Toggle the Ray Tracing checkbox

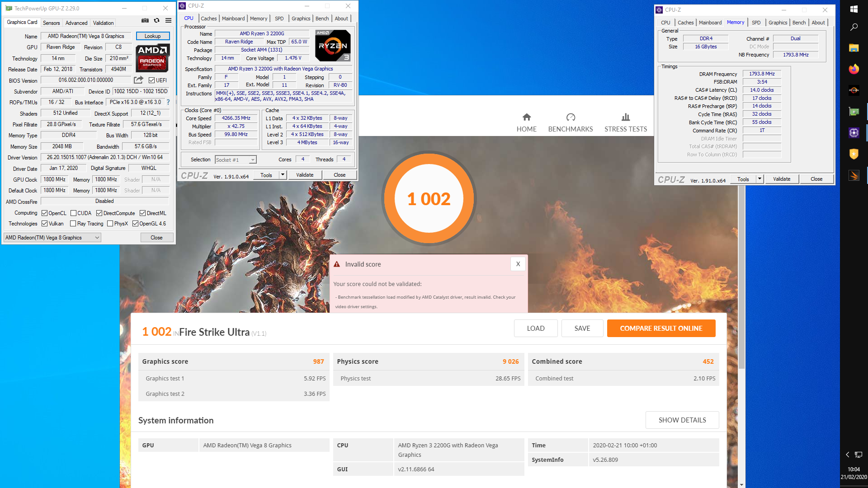pyautogui.click(x=73, y=224)
